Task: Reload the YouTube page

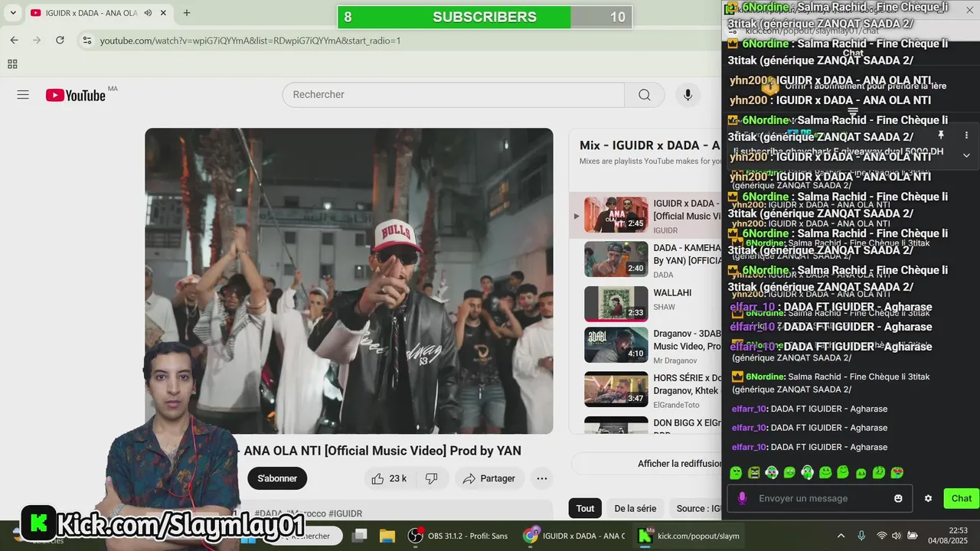Action: (x=60, y=41)
